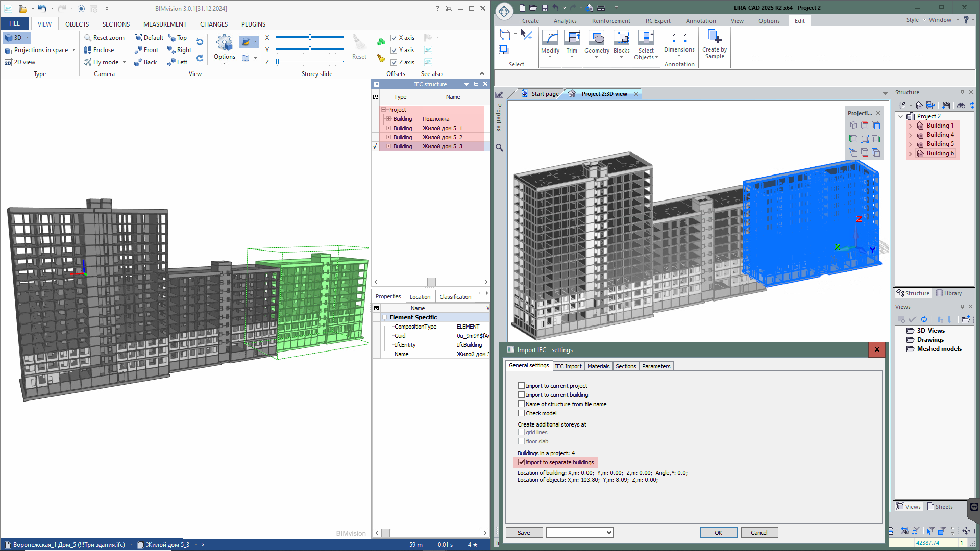Click the Reset zoom camera icon

coord(88,38)
